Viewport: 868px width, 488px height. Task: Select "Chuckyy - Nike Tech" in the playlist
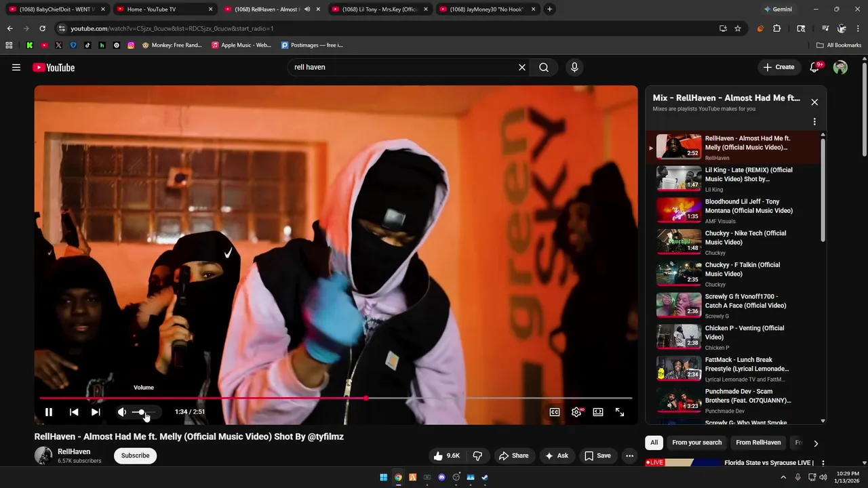tap(732, 242)
